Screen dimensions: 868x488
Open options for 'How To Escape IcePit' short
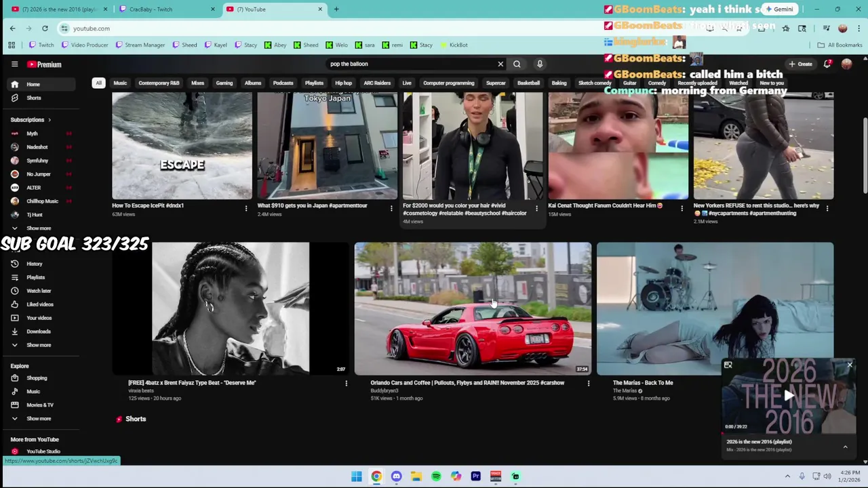[246, 208]
